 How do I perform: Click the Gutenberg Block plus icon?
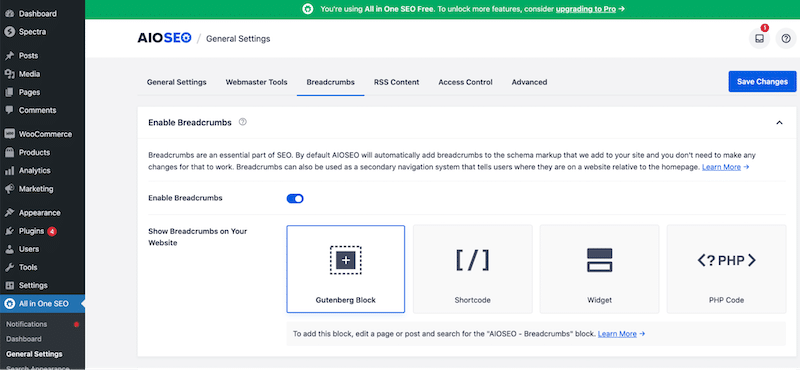coord(345,260)
